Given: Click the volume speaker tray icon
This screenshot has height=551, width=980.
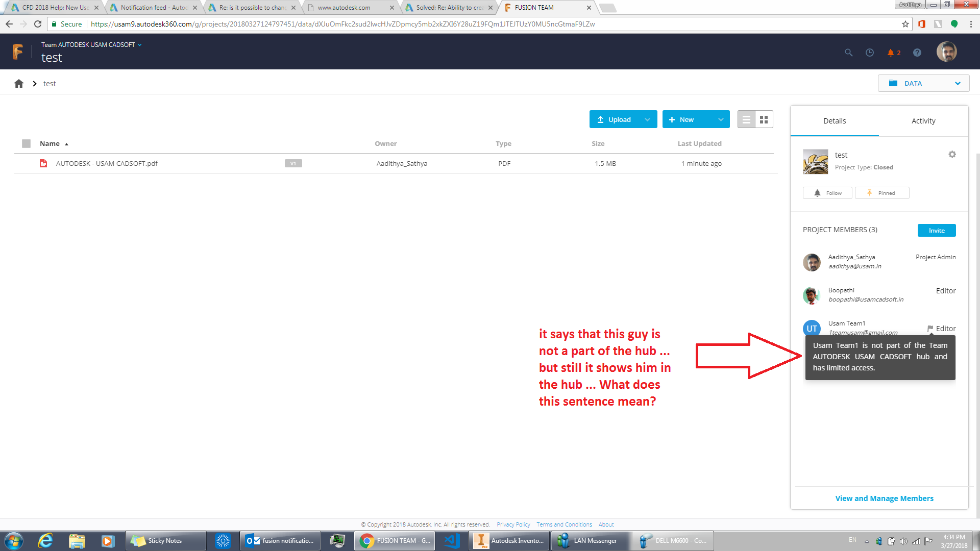Looking at the screenshot, I should pos(903,541).
